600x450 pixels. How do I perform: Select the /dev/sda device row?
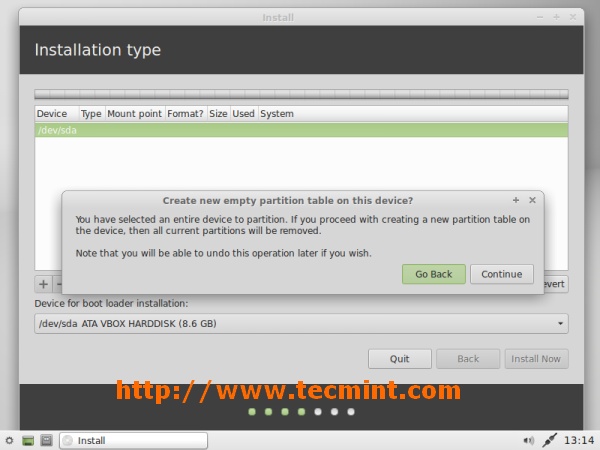coord(301,130)
